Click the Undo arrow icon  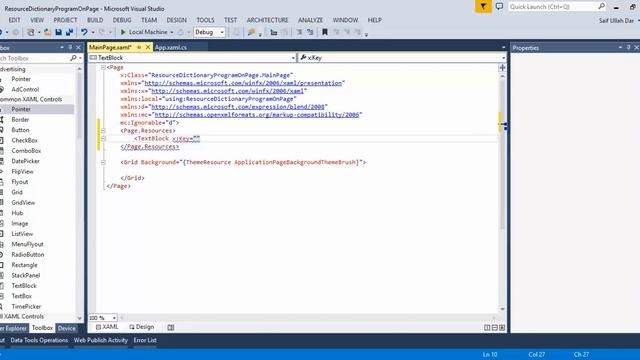84,32
